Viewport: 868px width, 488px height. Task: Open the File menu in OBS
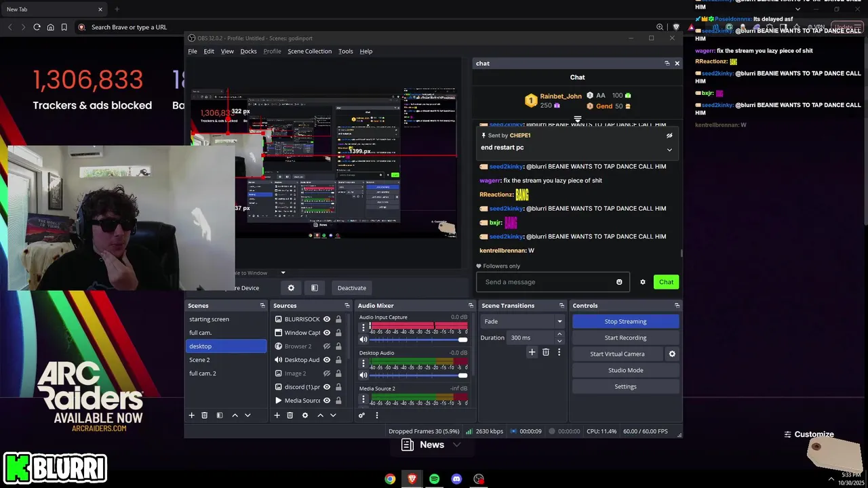[193, 52]
